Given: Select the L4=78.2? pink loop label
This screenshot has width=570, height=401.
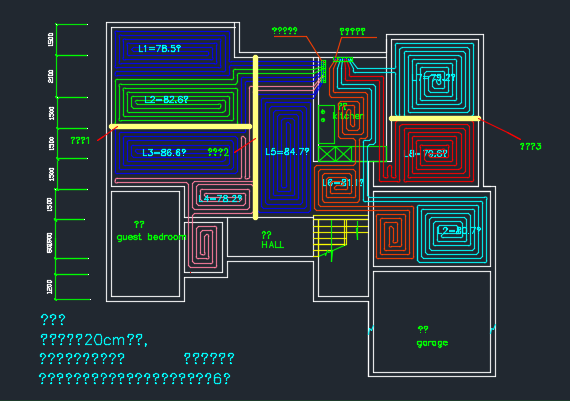Looking at the screenshot, I should [x=220, y=199].
